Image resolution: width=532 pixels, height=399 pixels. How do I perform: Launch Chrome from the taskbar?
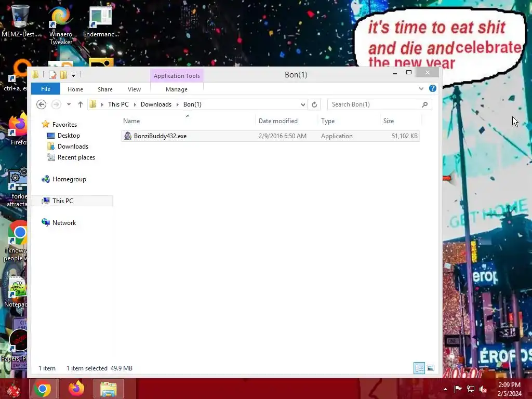coord(44,389)
